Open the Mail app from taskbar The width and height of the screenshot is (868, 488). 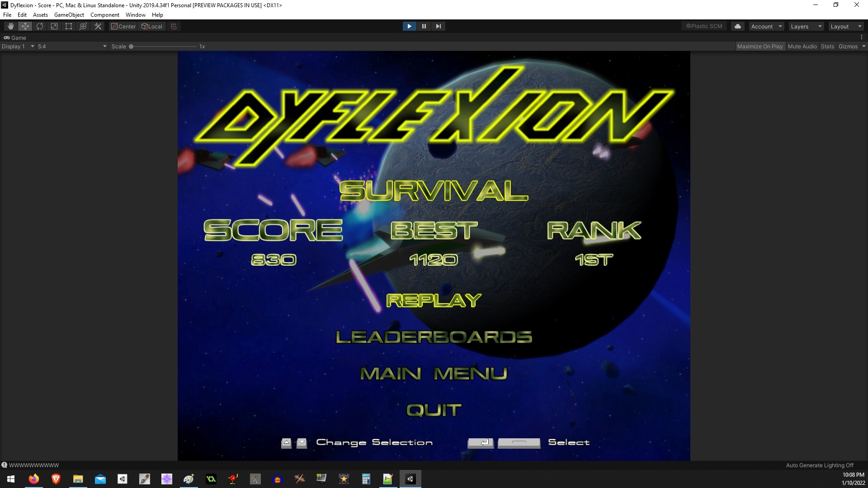[100, 479]
